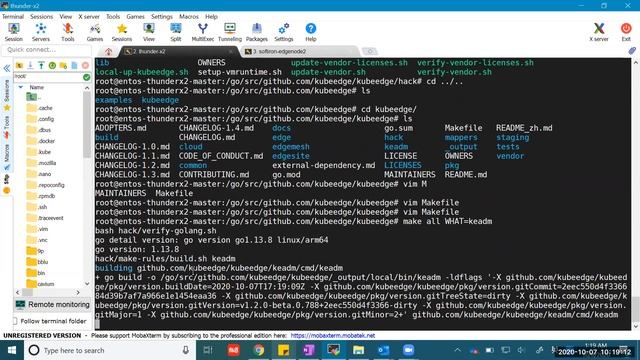This screenshot has height=360, width=640.
Task: Click the SFTP new file icon
Action: (x=74, y=65)
